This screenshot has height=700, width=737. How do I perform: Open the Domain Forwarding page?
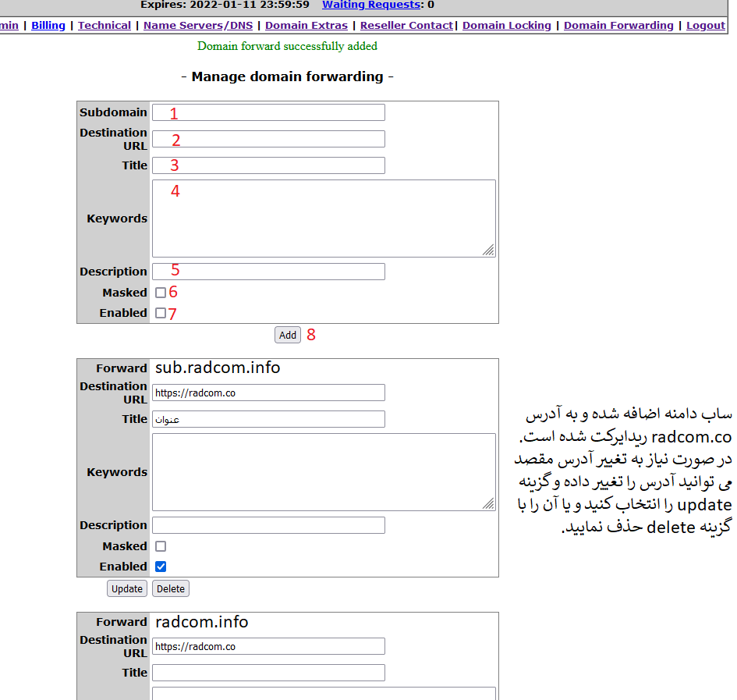pyautogui.click(x=618, y=25)
